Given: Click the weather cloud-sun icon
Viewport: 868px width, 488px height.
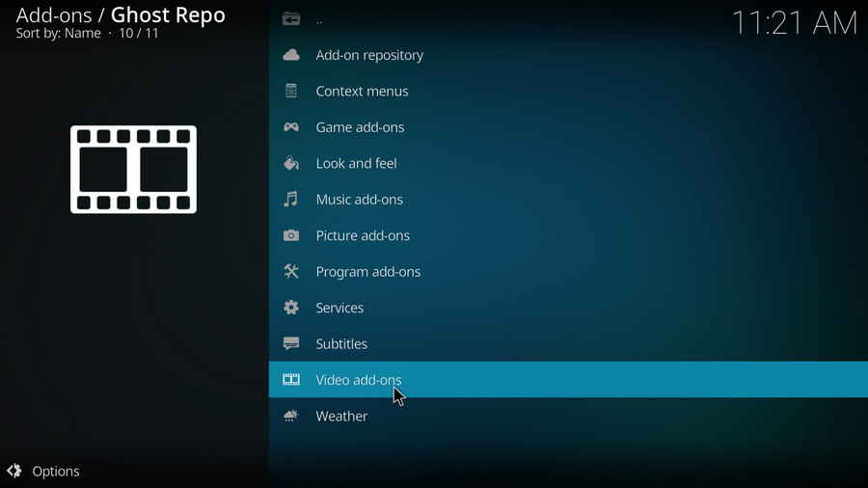Looking at the screenshot, I should point(291,417).
